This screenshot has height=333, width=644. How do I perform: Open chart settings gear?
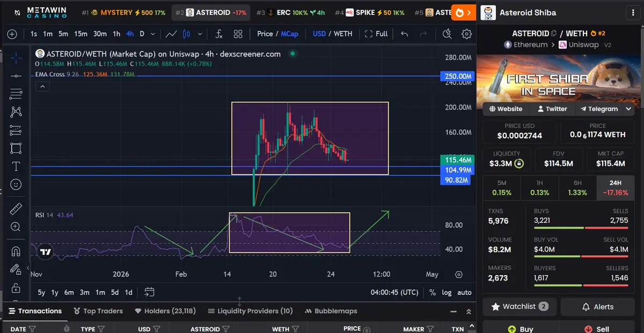466,34
